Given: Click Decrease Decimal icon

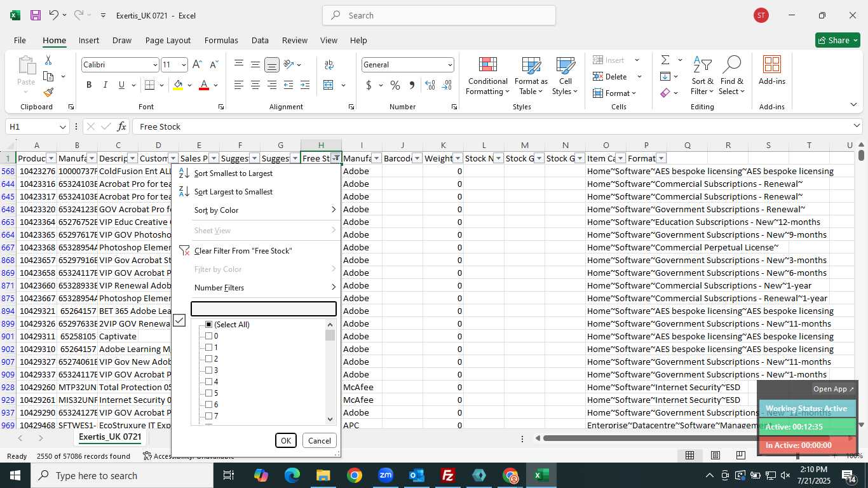Looking at the screenshot, I should click(447, 85).
